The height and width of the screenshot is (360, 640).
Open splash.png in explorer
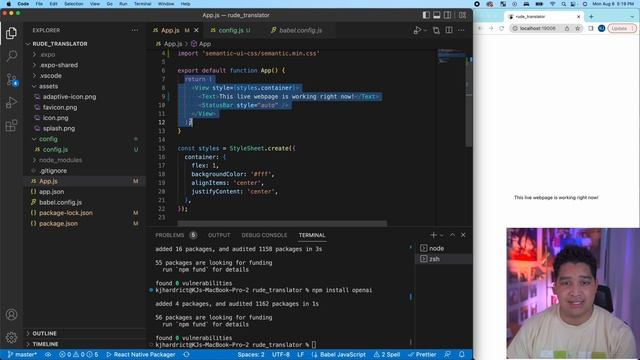pos(59,128)
